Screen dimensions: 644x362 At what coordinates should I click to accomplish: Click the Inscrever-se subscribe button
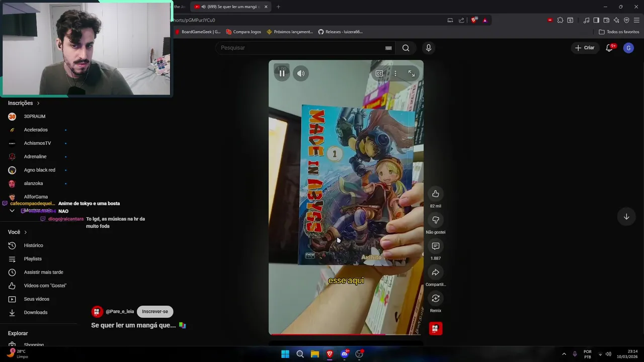pyautogui.click(x=155, y=311)
